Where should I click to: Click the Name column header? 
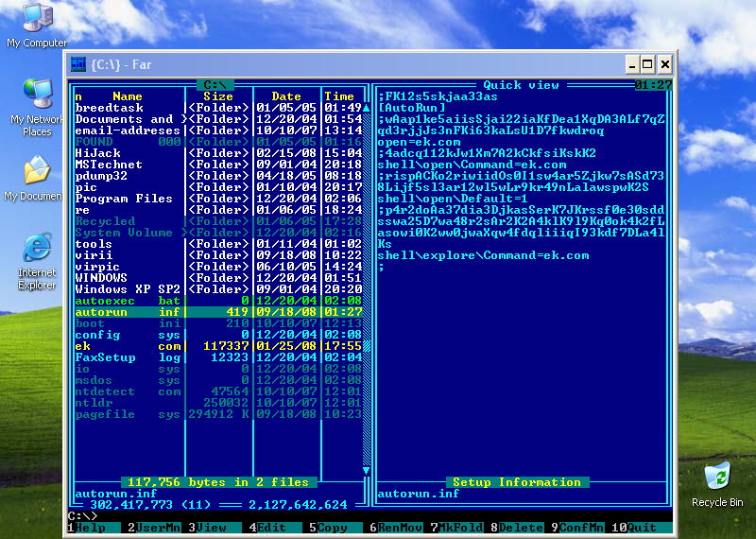[128, 96]
